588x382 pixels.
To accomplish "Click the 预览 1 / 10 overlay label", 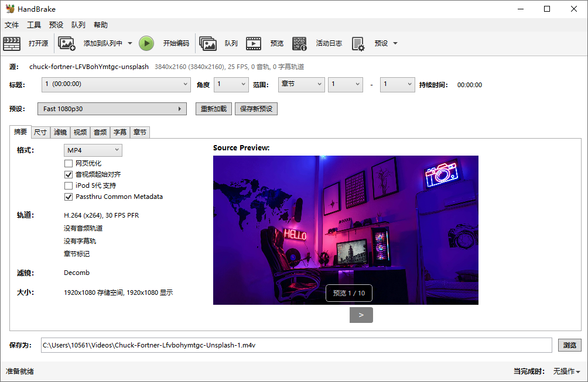I will 348,293.
